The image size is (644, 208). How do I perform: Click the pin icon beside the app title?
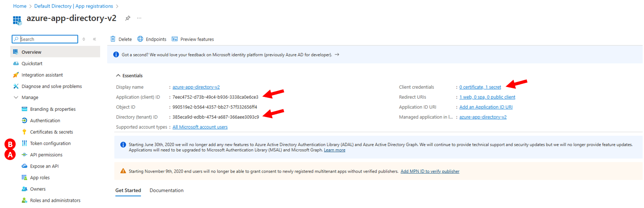click(127, 18)
